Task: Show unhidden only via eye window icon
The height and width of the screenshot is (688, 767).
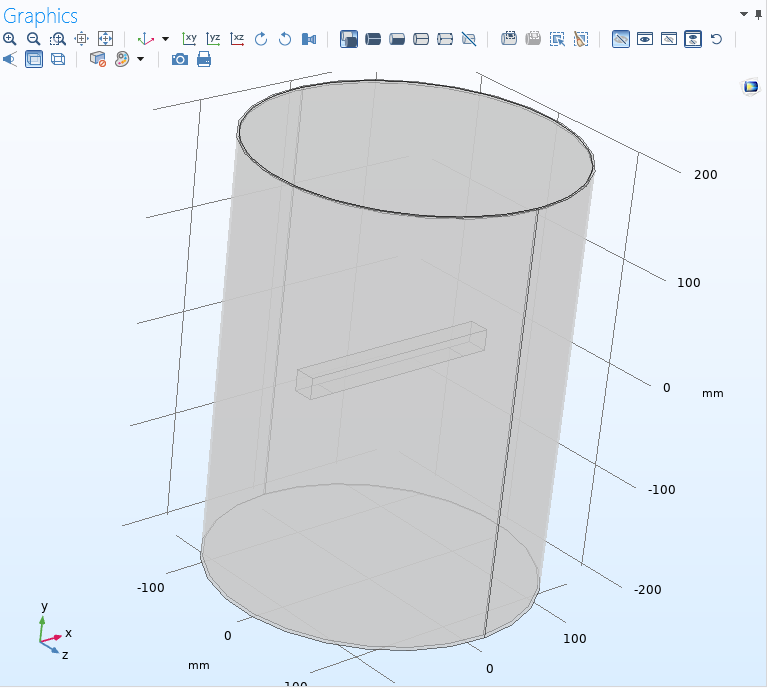Action: pos(645,39)
